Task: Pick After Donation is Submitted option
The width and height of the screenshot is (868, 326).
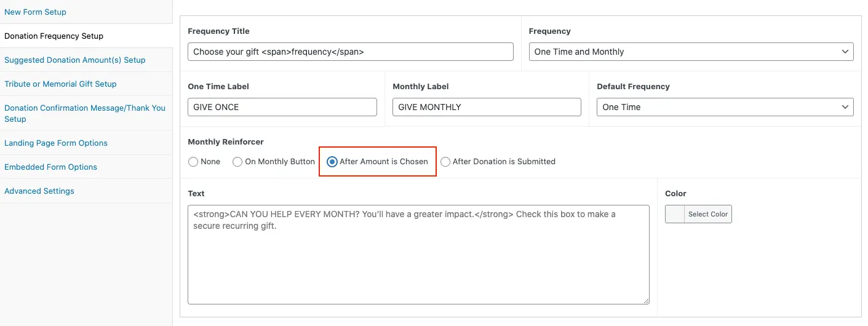Action: pos(445,162)
